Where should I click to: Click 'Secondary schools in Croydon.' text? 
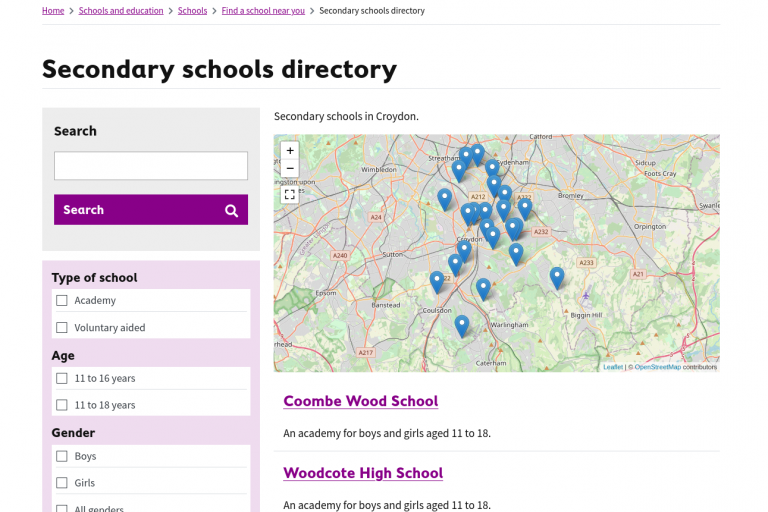pos(346,117)
